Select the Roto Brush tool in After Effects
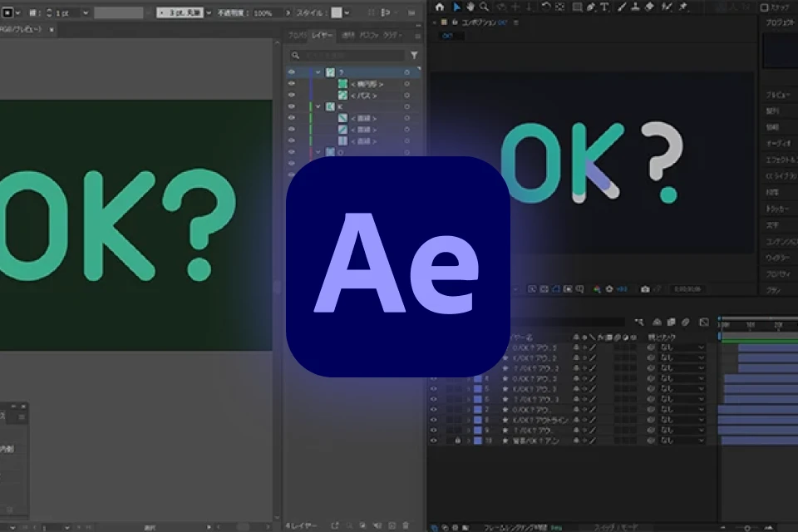 point(667,7)
